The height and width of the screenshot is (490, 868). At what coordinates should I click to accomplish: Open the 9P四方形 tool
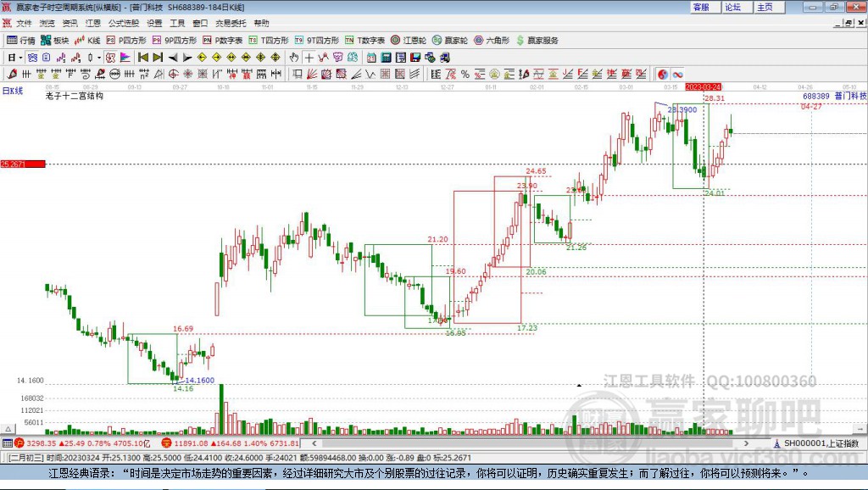pos(175,41)
